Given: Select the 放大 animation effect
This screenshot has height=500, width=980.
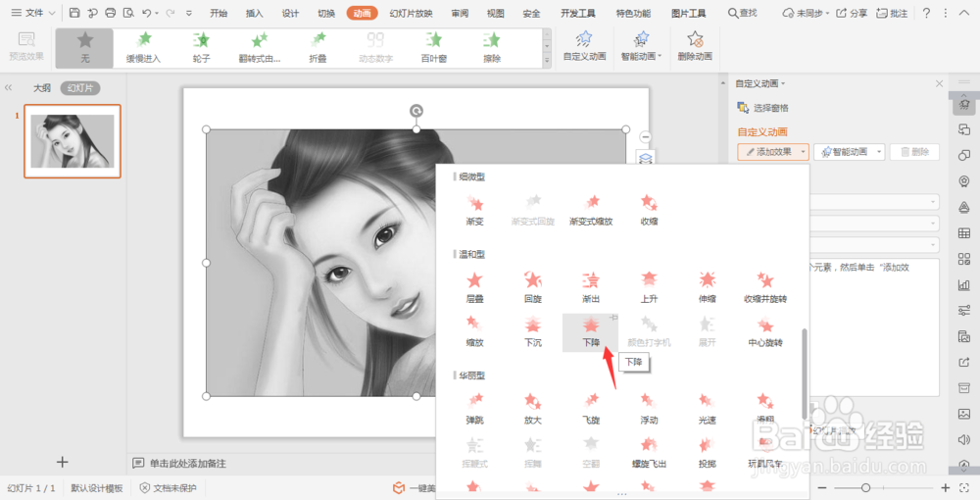Looking at the screenshot, I should pos(532,408).
